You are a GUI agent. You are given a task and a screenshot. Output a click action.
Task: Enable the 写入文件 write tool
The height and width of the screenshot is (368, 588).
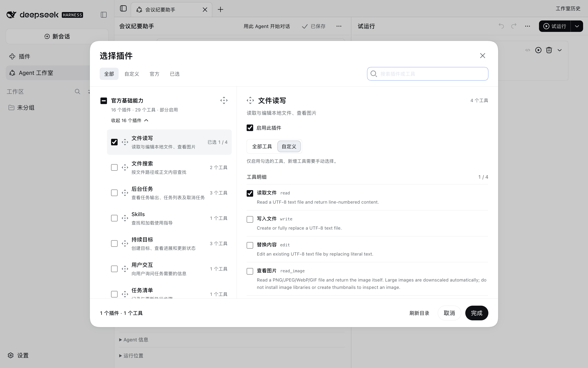[250, 219]
